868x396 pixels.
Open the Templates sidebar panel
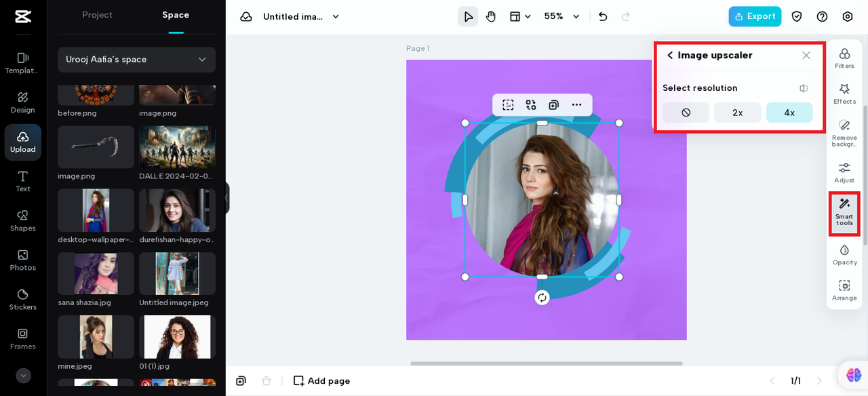coord(22,63)
